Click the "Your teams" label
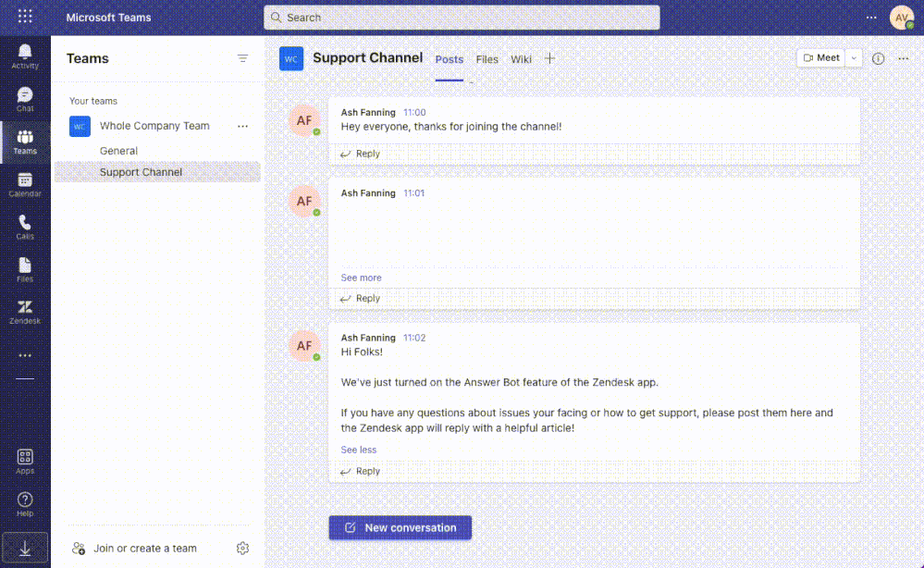Image resolution: width=924 pixels, height=568 pixels. pos(93,102)
